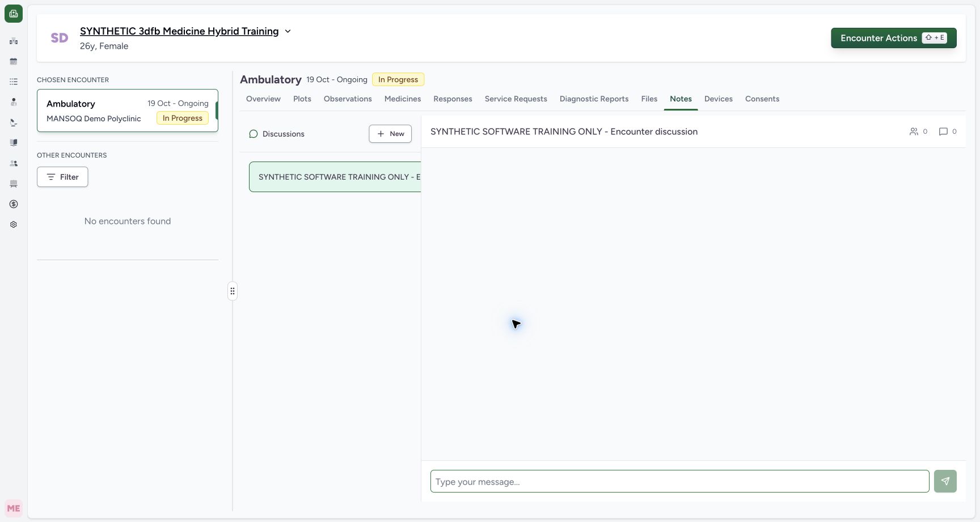The height and width of the screenshot is (522, 980).
Task: Click the panel resize grip handle
Action: coord(233,291)
